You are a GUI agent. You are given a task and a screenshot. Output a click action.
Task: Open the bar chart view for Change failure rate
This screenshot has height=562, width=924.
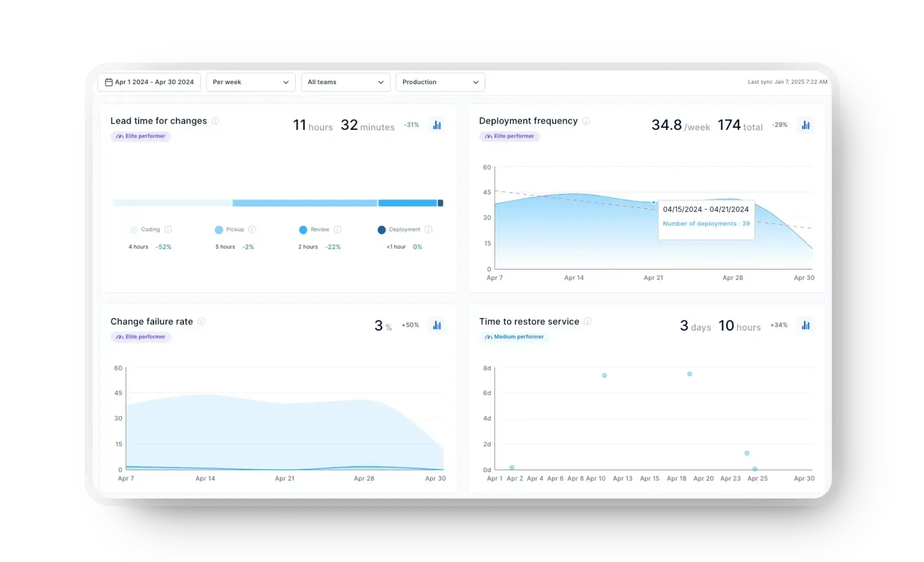(x=437, y=325)
